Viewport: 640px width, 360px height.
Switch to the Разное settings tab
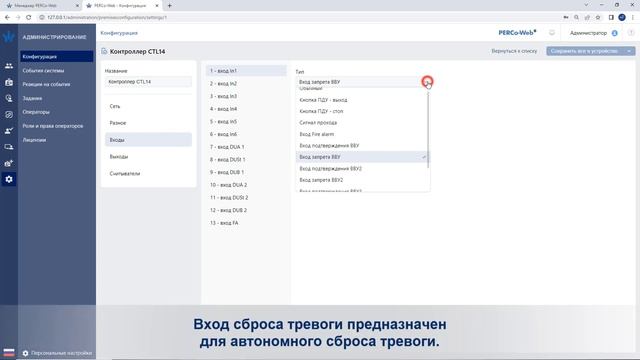pyautogui.click(x=148, y=123)
